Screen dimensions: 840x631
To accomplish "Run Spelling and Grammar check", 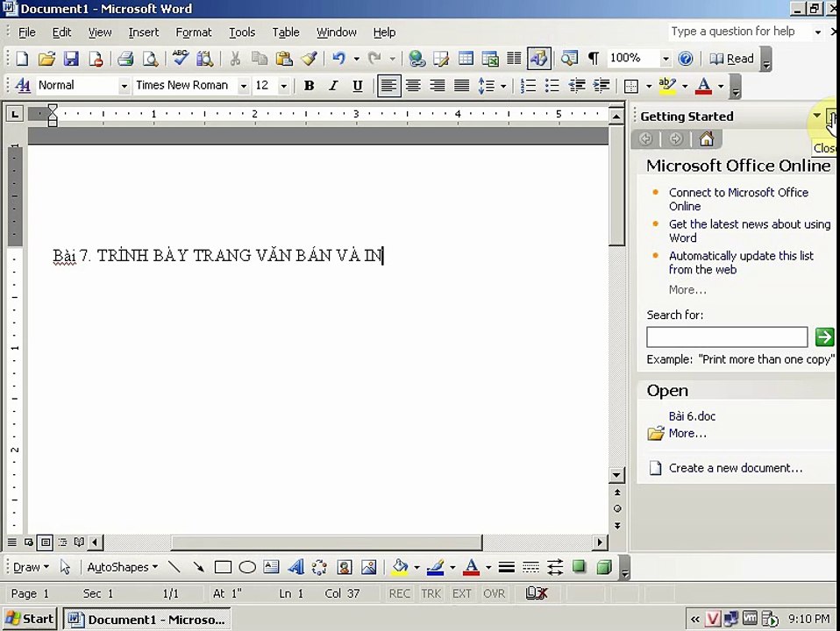I will click(181, 58).
